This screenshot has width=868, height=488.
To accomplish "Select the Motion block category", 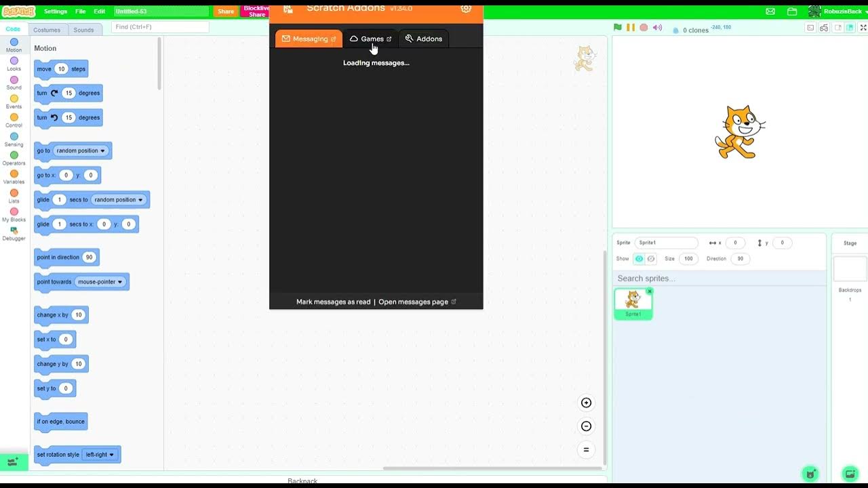I will (x=14, y=45).
